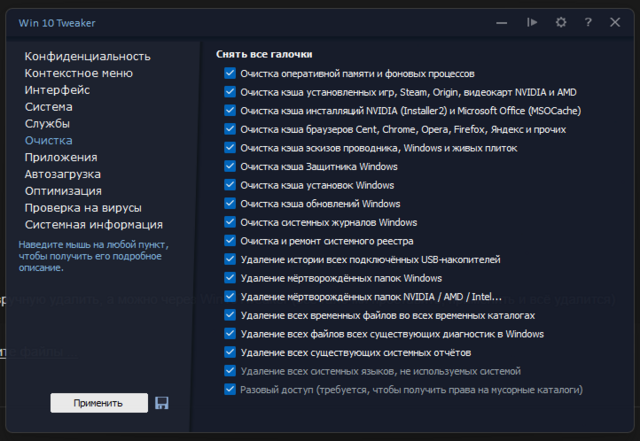The image size is (640, 441).
Task: Open the Проверка на вирусы section
Action: 83,208
